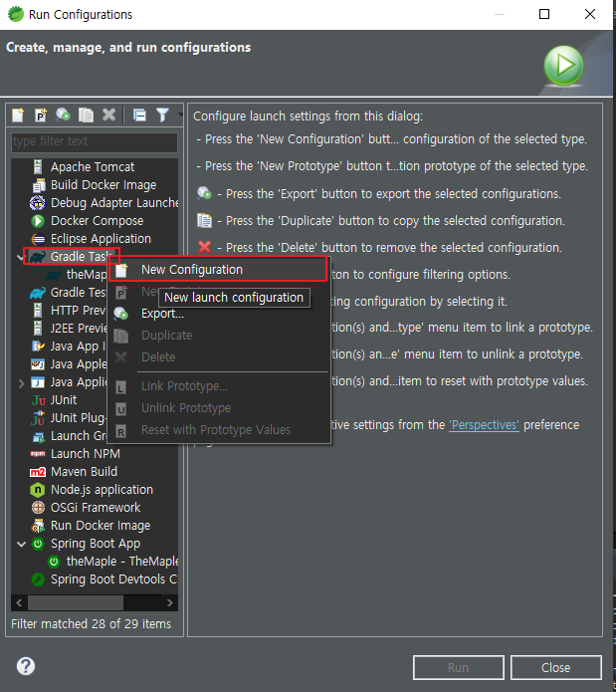Click the New launch configuration toolbar icon

(18, 115)
